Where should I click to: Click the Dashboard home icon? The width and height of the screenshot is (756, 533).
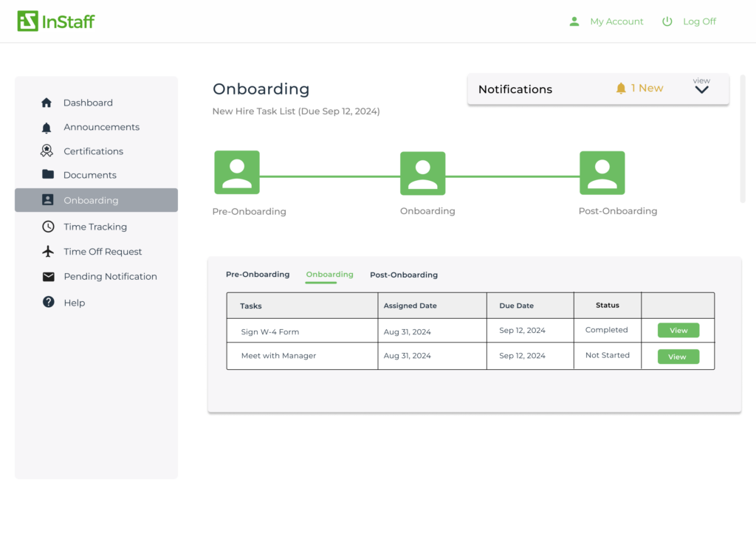point(47,103)
